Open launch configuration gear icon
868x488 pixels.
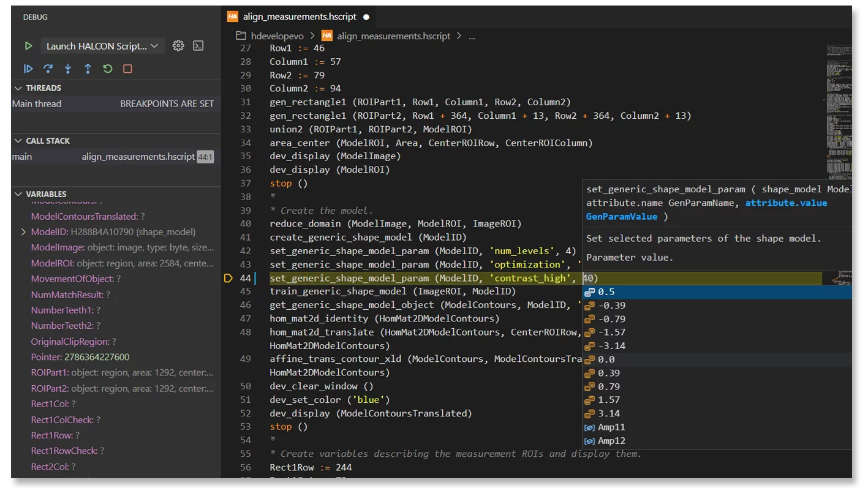pos(178,46)
